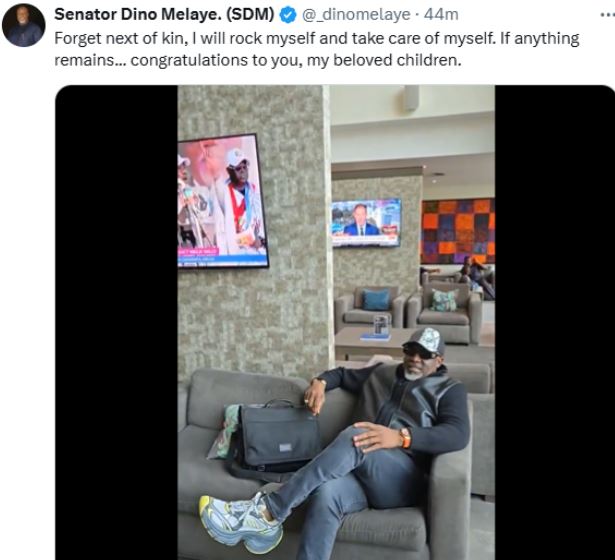
Task: Click the news TV screen in video background
Action: coord(366,221)
